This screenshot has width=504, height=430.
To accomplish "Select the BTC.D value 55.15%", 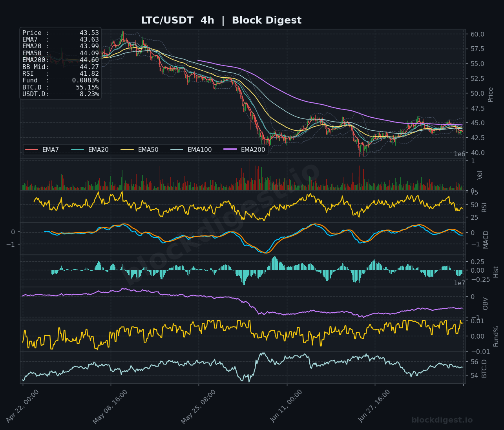I will (x=88, y=87).
